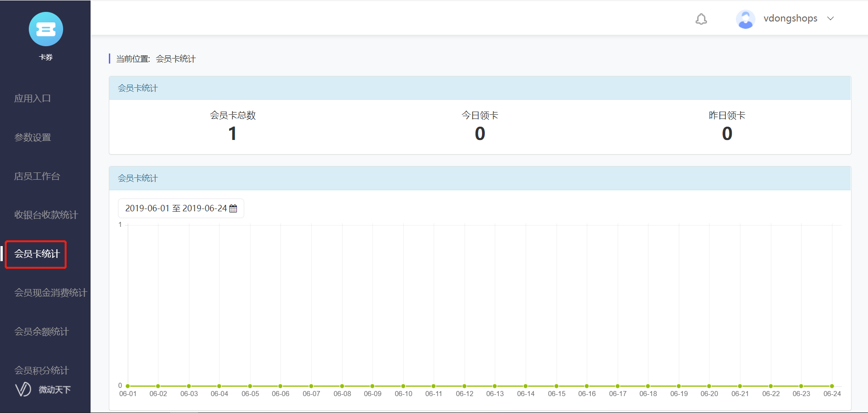
Task: Click the calendar icon in date range
Action: [233, 209]
